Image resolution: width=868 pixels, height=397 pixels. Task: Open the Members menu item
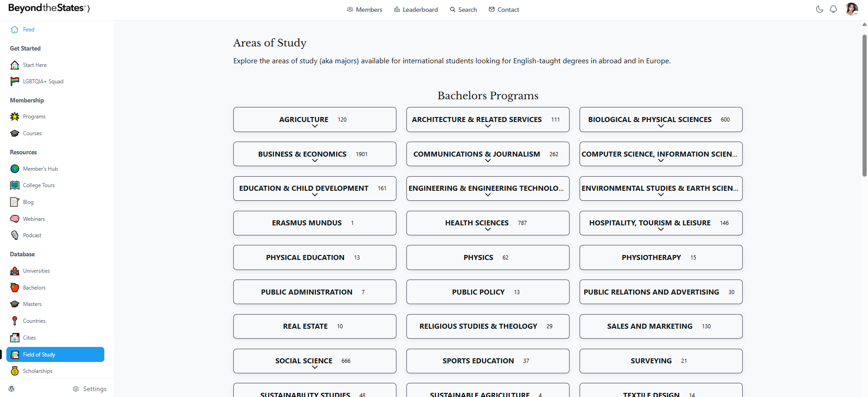pyautogui.click(x=365, y=10)
